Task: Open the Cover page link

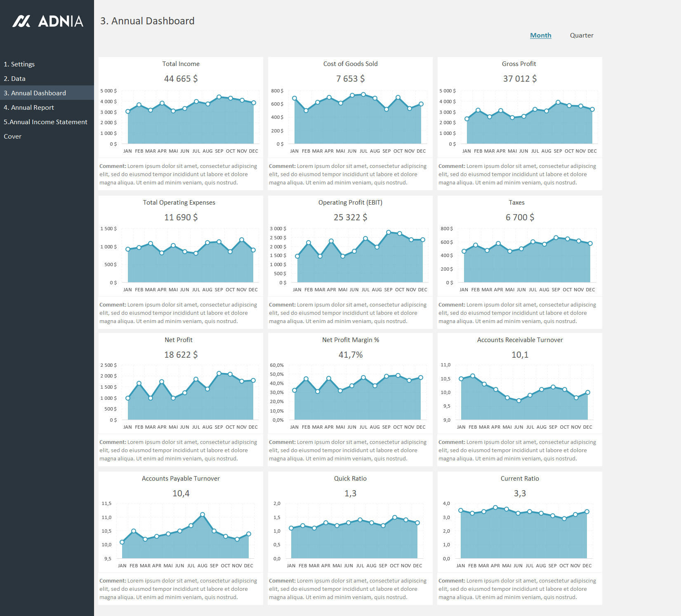Action: pos(13,137)
